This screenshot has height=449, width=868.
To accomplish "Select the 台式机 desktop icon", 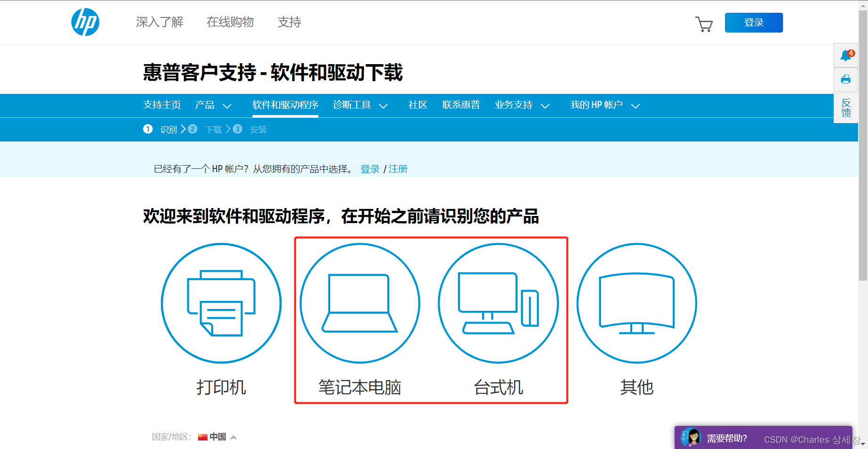I will [498, 303].
